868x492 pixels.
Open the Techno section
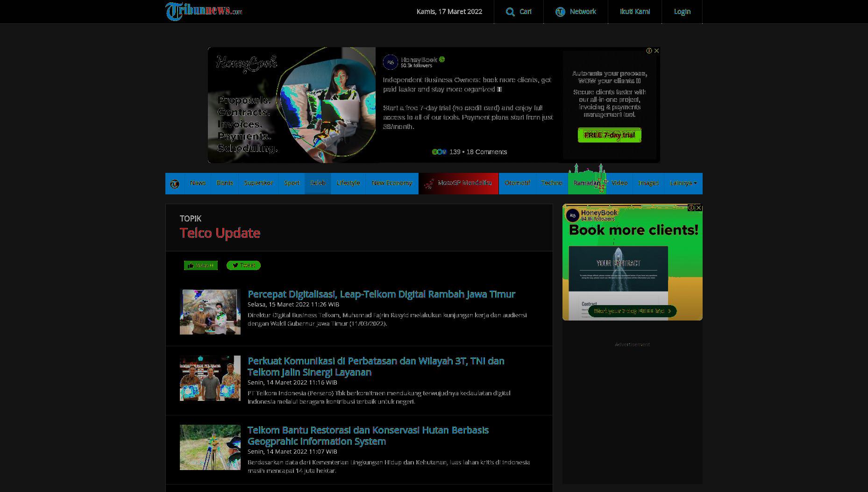point(552,183)
